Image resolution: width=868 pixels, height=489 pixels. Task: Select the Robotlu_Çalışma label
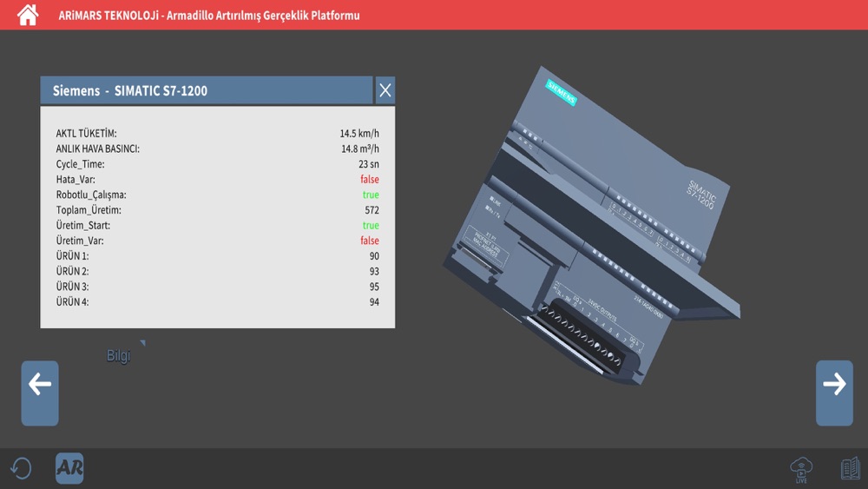[91, 195]
